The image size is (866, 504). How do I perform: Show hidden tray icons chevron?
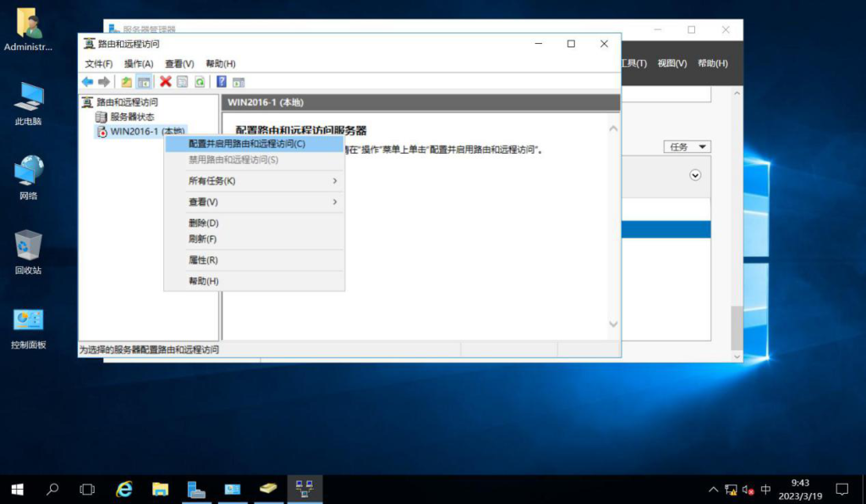point(713,489)
